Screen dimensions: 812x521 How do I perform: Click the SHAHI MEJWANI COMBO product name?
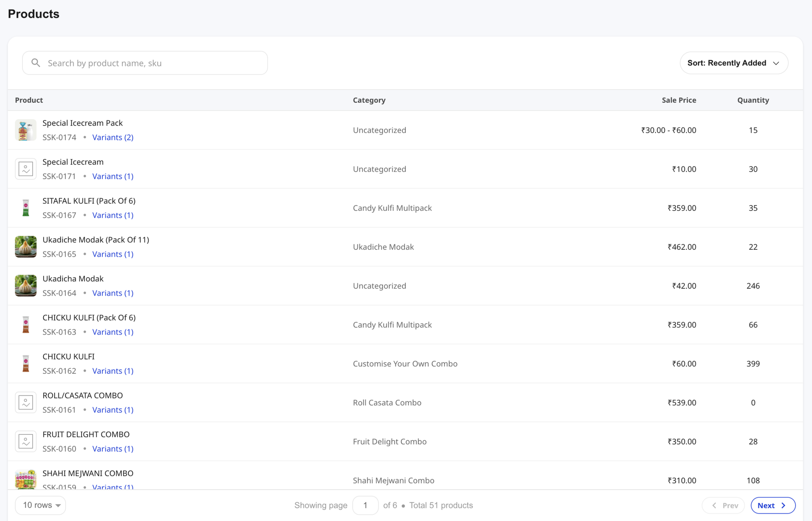pyautogui.click(x=88, y=473)
